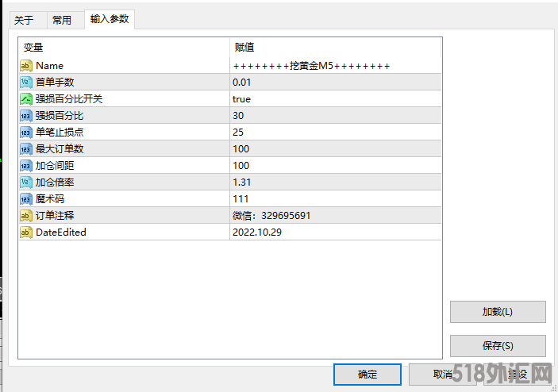This screenshot has height=392, width=558.
Task: Click the double-type icon beside 加仓倍率
Action: tap(26, 183)
